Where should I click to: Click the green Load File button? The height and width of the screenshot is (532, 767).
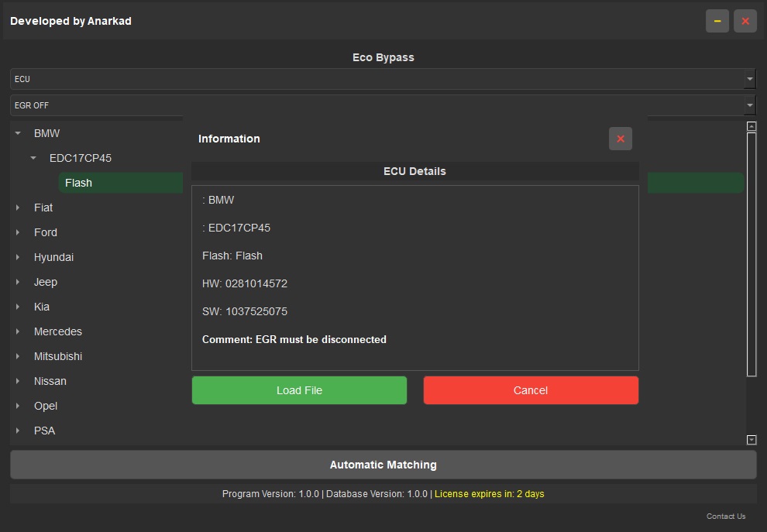[299, 390]
